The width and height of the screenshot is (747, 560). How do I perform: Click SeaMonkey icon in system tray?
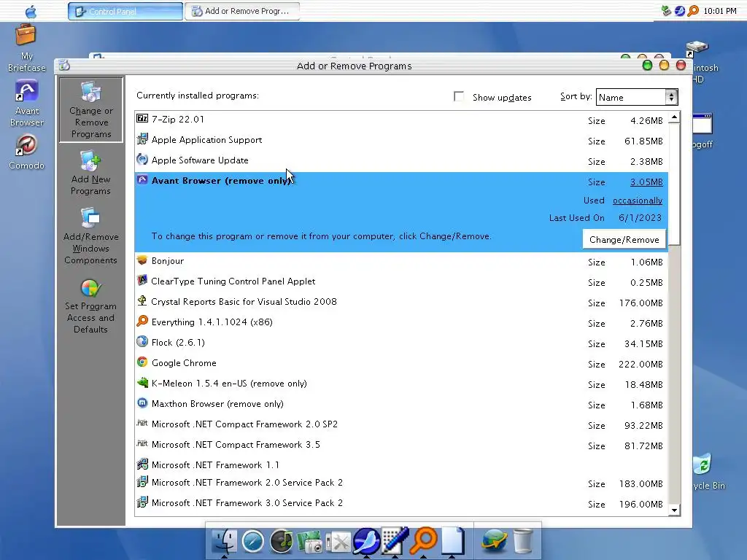tap(680, 10)
